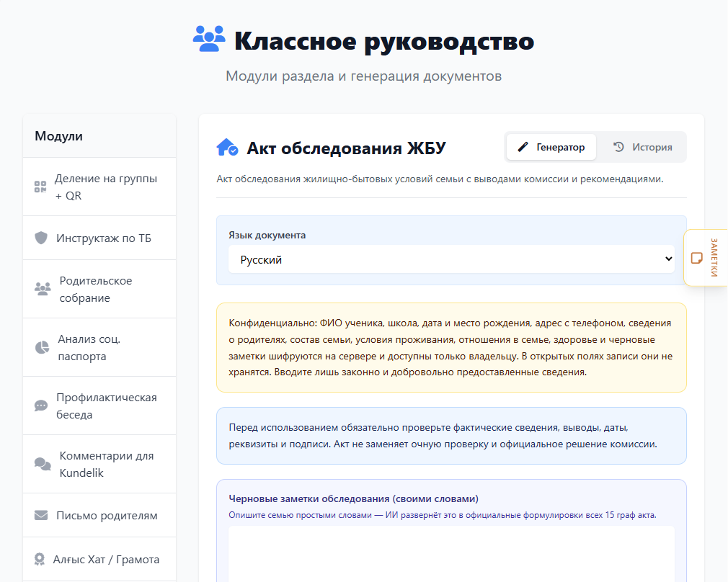Expand the vertical Заметки side tab
This screenshot has height=582, width=728.
click(706, 258)
